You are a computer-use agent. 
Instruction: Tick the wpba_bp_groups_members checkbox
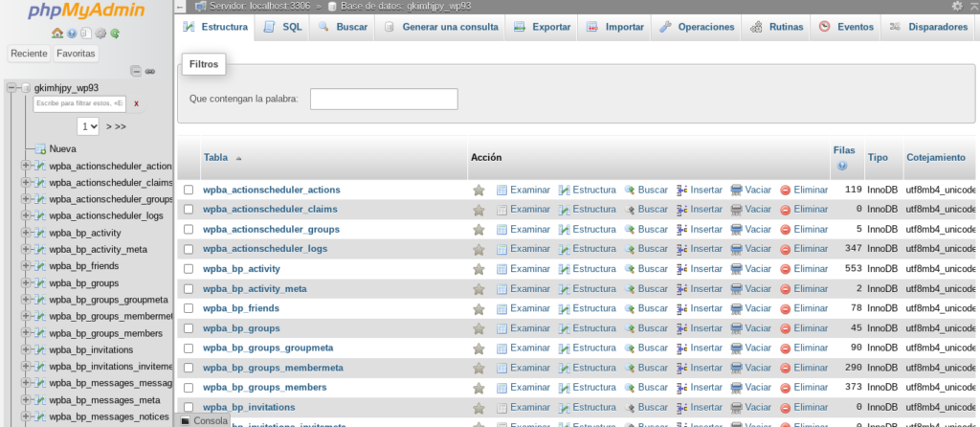pos(189,388)
